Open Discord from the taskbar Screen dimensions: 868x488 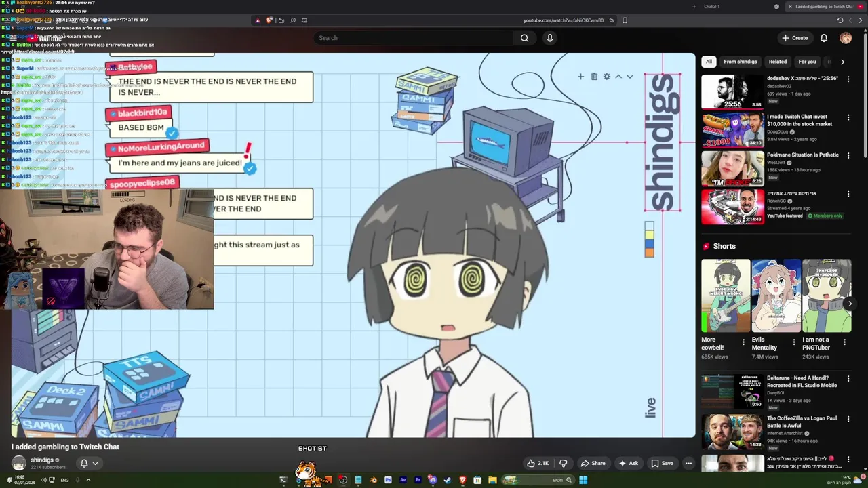point(433,480)
